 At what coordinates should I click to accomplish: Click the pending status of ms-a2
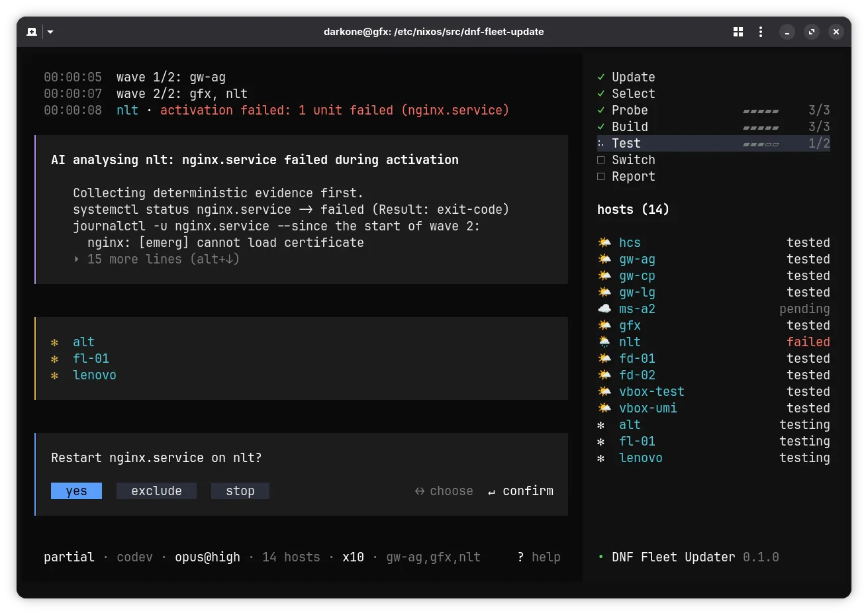(x=804, y=309)
